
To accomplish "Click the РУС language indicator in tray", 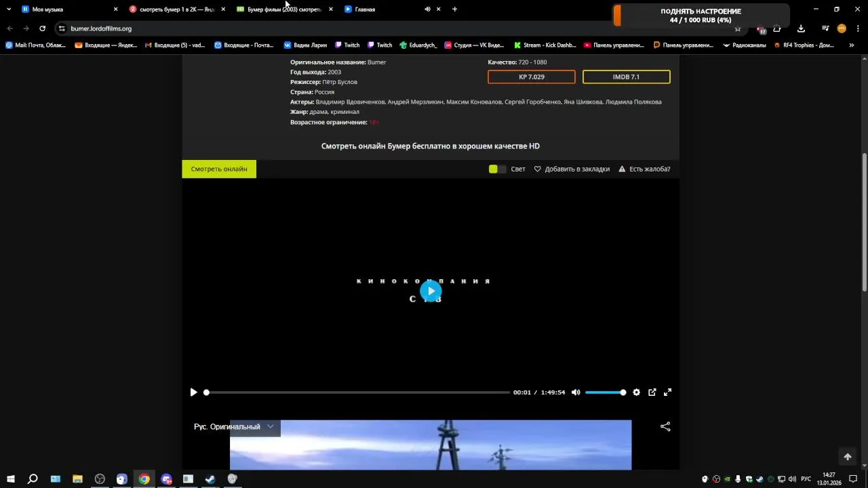I will [806, 479].
